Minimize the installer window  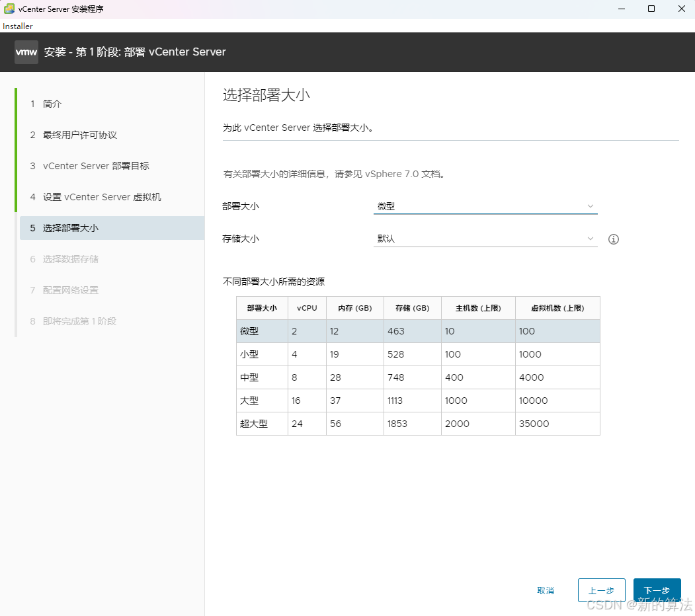pyautogui.click(x=622, y=9)
